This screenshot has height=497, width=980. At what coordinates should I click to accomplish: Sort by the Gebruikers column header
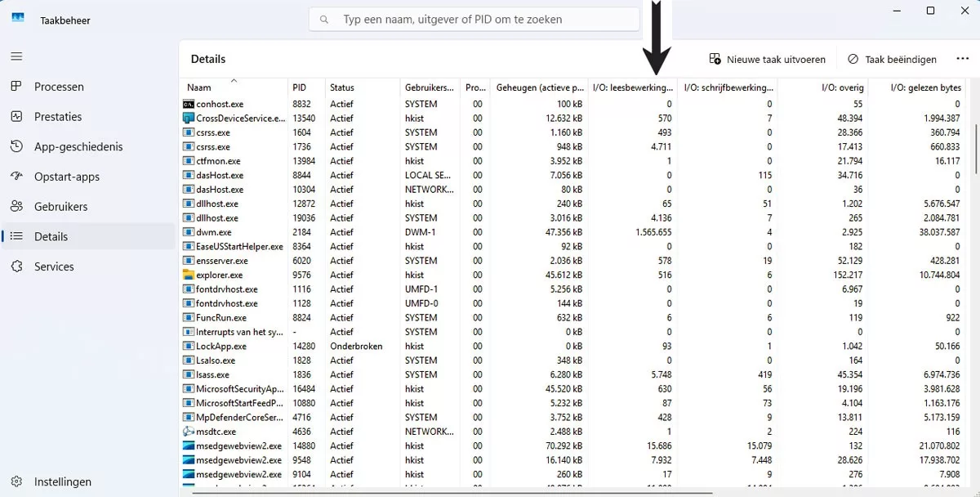click(x=430, y=87)
